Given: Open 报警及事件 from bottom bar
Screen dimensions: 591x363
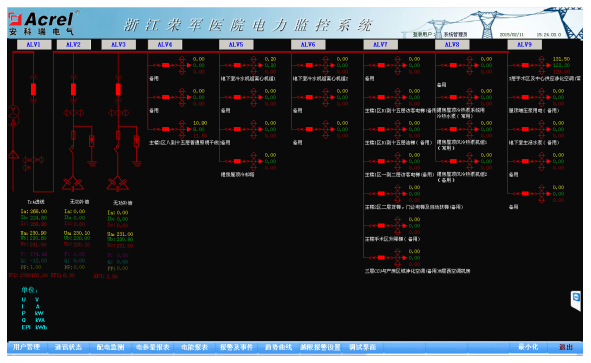Looking at the screenshot, I should [x=236, y=347].
